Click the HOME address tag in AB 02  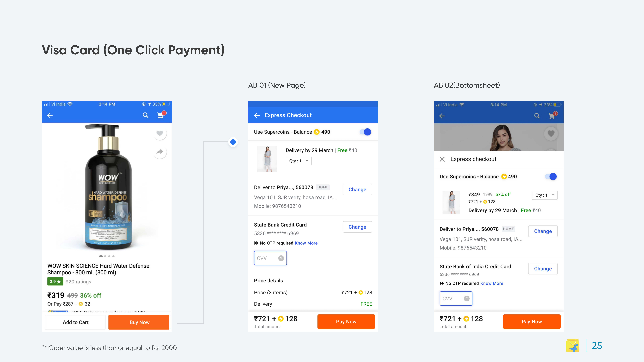coord(508,229)
